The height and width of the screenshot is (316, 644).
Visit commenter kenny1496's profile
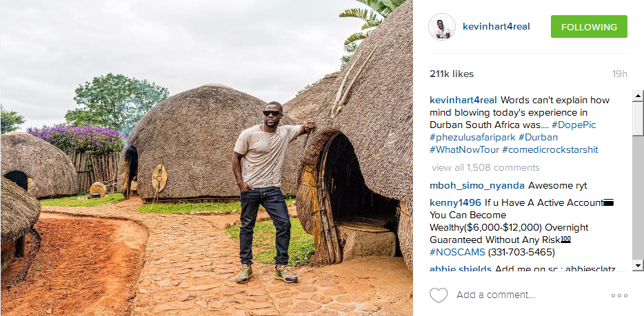point(455,202)
